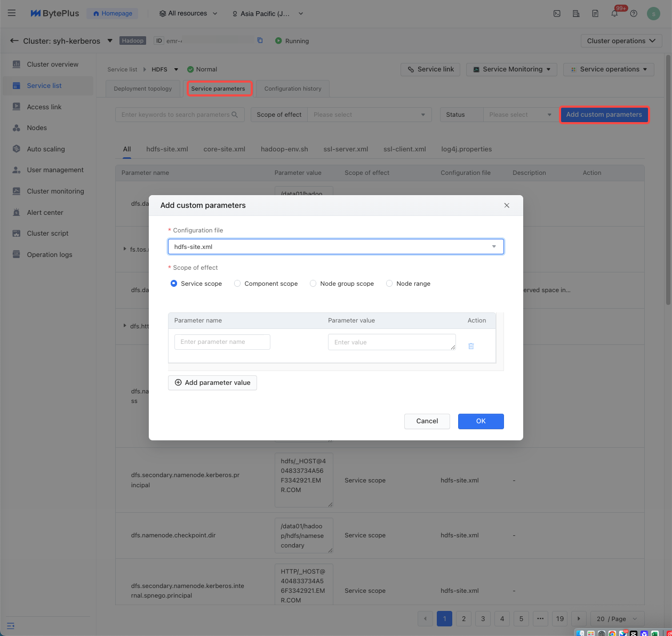The image size is (672, 636).
Task: Click the hamburger menu icon
Action: [x=12, y=13]
